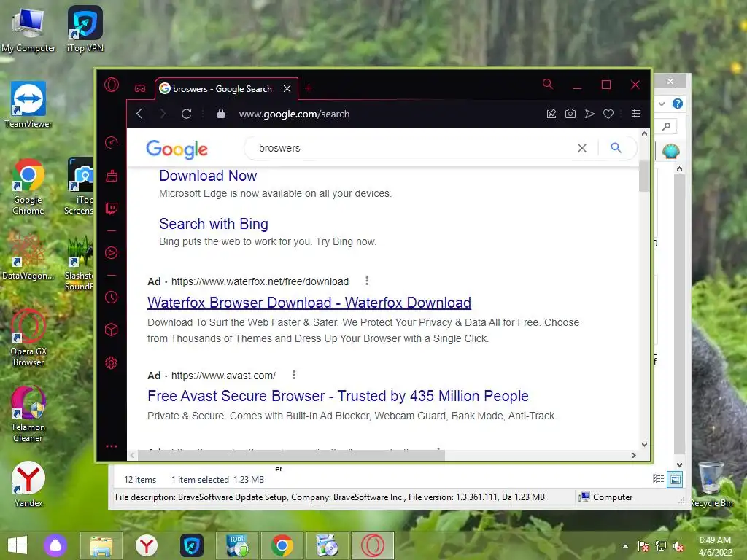The image size is (747, 560).
Task: Open the Search with Bing link
Action: 214,224
